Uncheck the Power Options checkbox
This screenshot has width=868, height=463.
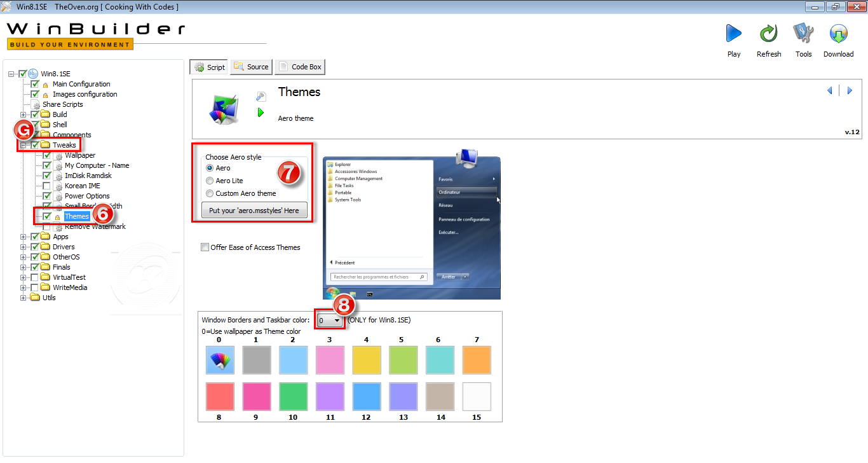point(47,196)
